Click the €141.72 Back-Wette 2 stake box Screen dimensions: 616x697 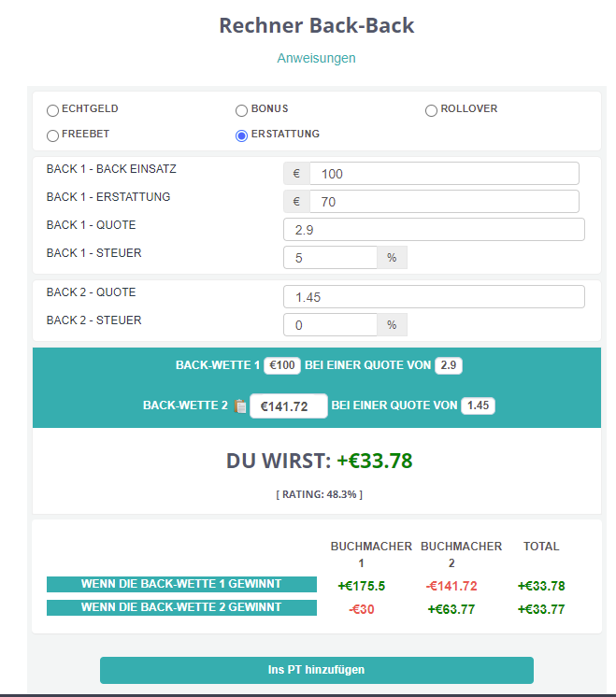pos(289,405)
